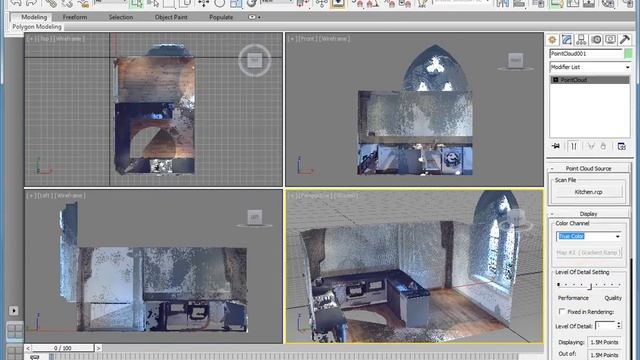Viewport: 640px width, 360px height.
Task: Toggle Show End Result below modifier stack
Action: (573, 146)
